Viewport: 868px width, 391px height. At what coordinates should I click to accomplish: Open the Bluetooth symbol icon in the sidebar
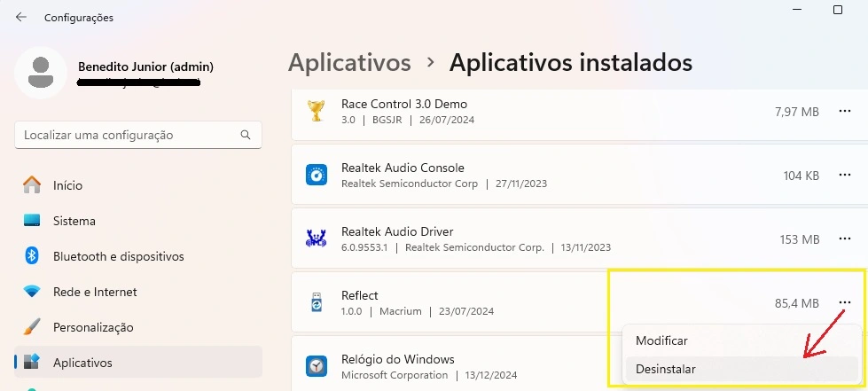click(x=32, y=256)
